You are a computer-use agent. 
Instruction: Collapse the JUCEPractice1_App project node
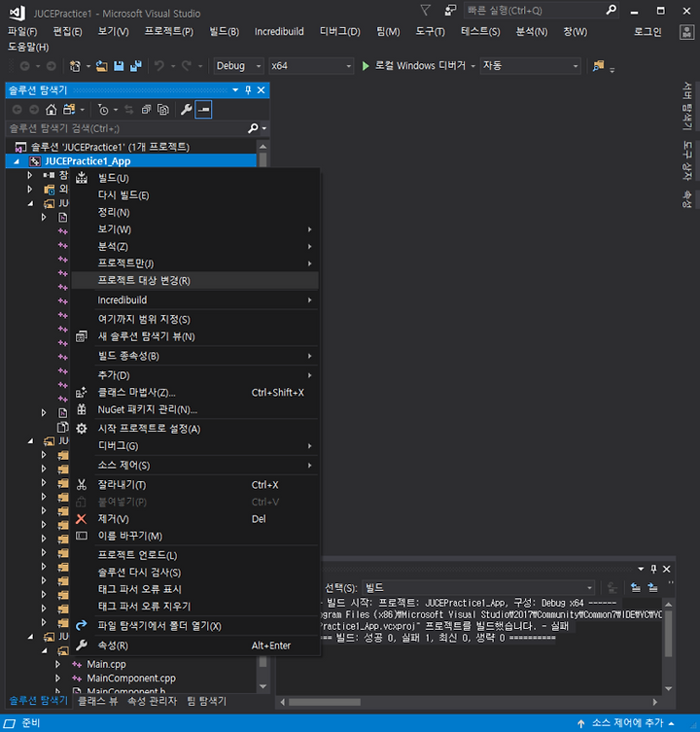coord(17,161)
